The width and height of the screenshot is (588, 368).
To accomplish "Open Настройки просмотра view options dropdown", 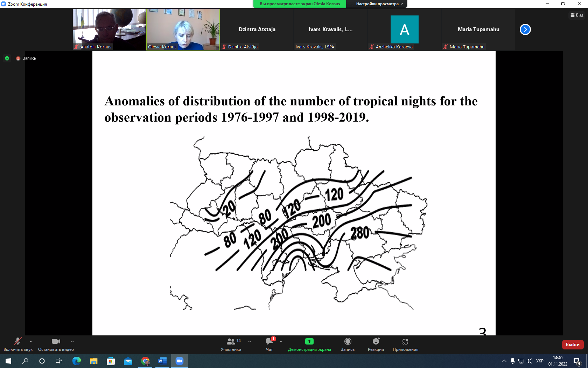I will [379, 4].
